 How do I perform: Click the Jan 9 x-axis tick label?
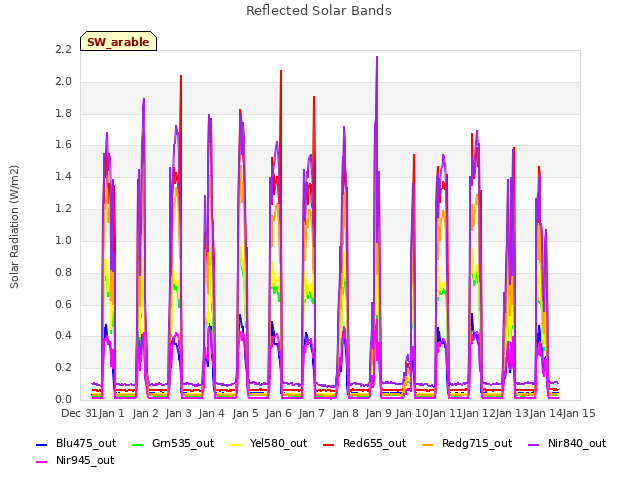tap(379, 413)
